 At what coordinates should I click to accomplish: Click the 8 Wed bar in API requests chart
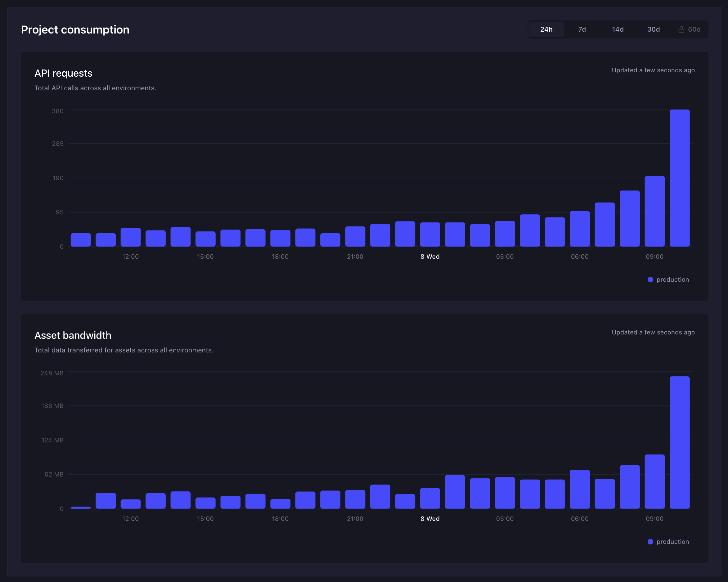point(430,234)
